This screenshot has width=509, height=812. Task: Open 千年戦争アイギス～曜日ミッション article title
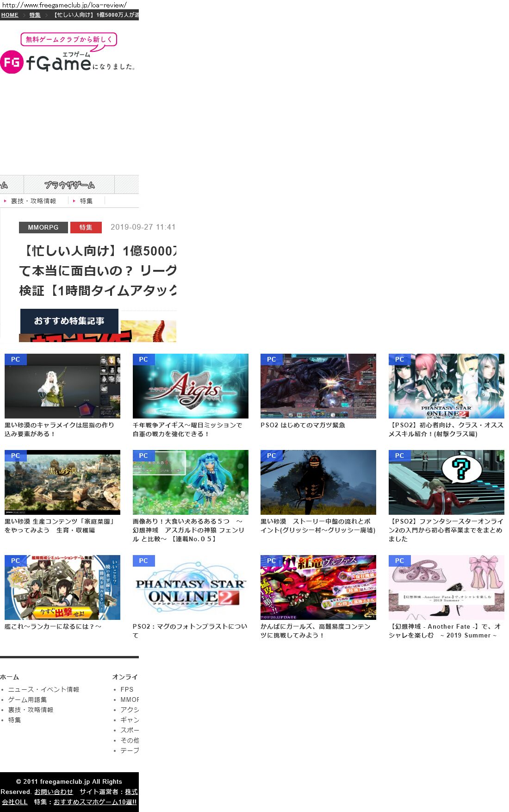coord(187,429)
